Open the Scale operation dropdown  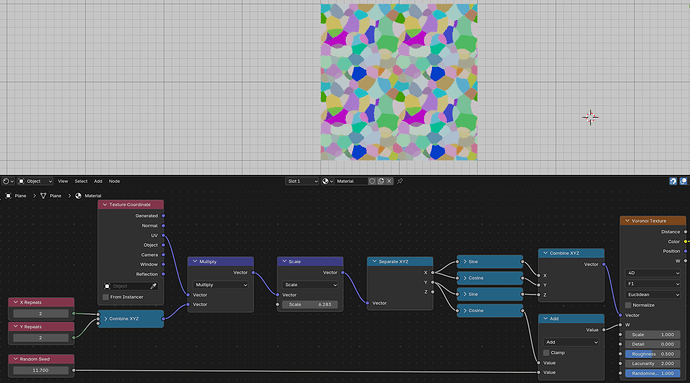(310, 285)
